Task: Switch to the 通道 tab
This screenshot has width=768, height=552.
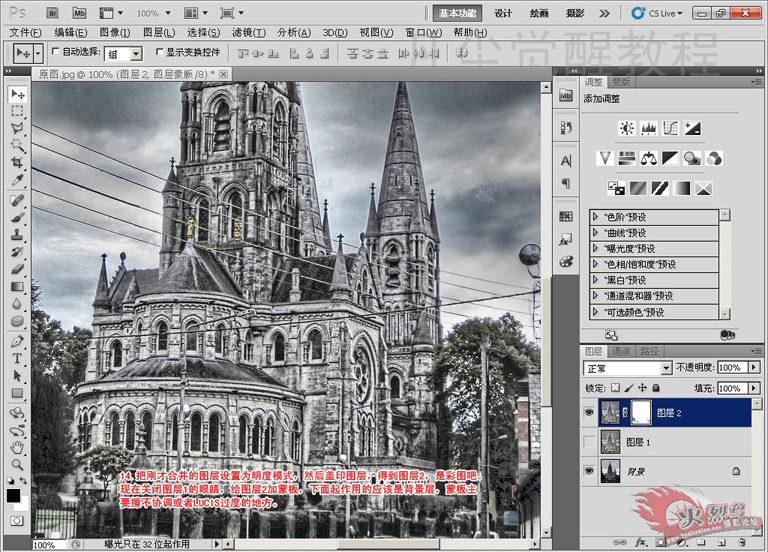Action: click(x=621, y=351)
